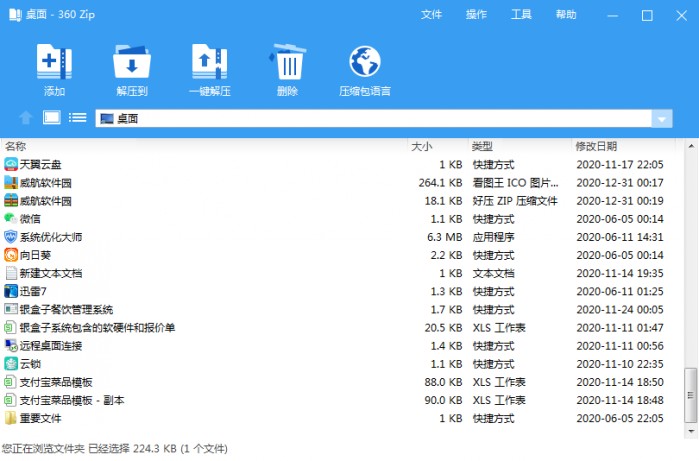The width and height of the screenshot is (699, 461).
Task: Select the 银盒子餐饮管理系统 shortcut icon
Action: click(x=11, y=309)
